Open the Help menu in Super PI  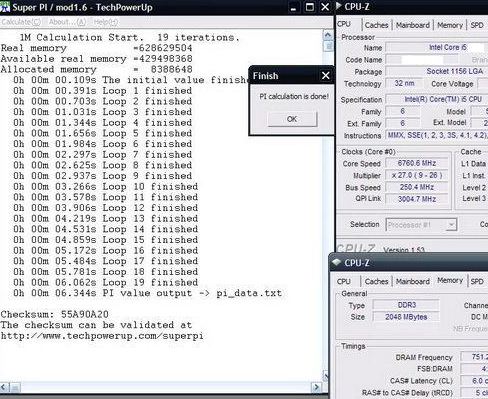click(106, 22)
